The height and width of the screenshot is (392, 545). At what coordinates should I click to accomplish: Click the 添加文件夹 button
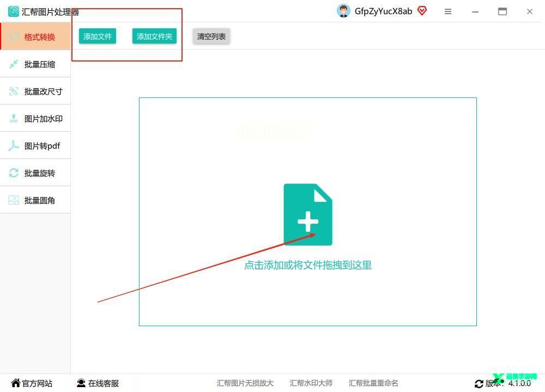click(x=154, y=36)
